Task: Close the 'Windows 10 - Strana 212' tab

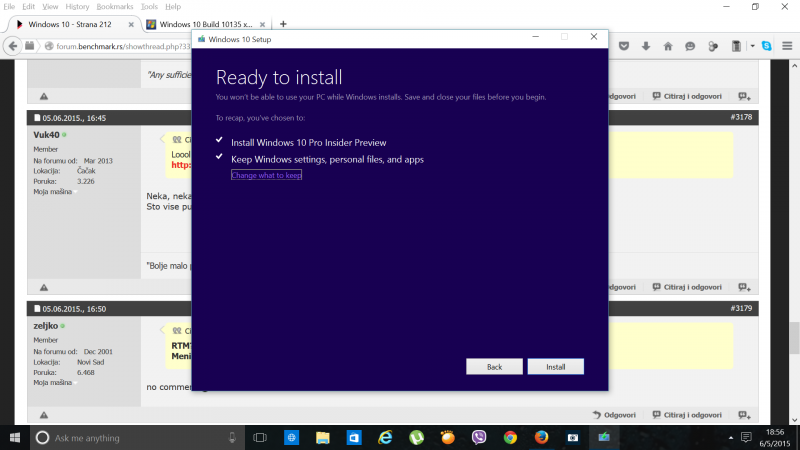Action: tap(131, 24)
